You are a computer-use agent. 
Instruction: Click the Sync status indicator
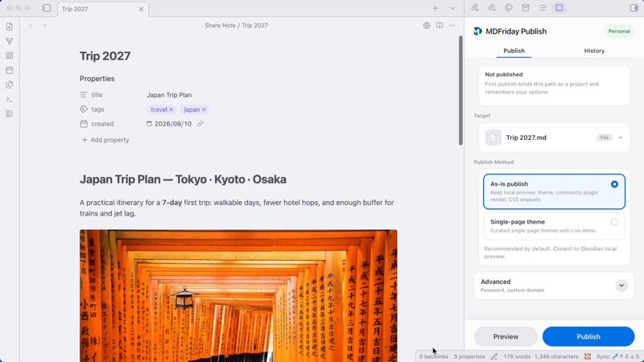[617, 356]
